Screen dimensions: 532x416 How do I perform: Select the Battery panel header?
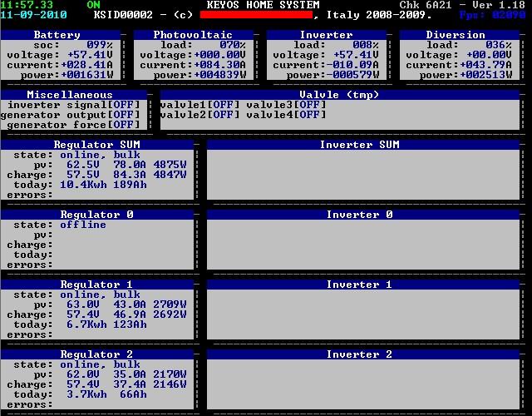pos(61,35)
